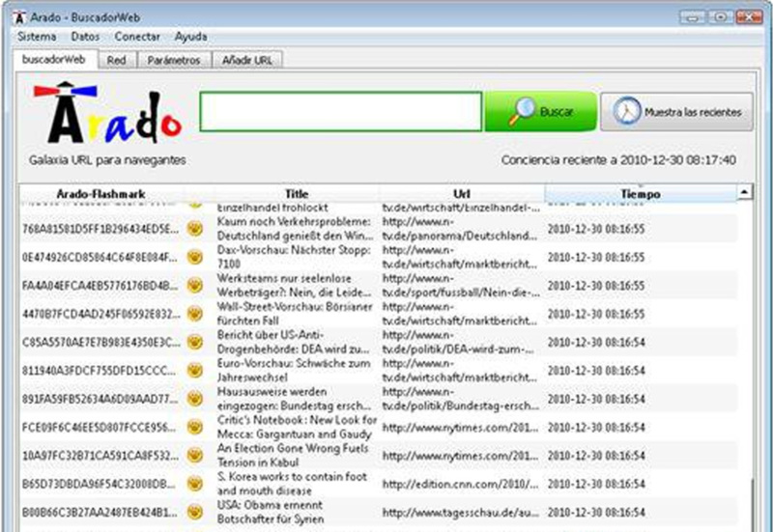This screenshot has width=773, height=532.
Task: Select title 'S. Korea works to contain foot and mouth disease'
Action: click(293, 483)
